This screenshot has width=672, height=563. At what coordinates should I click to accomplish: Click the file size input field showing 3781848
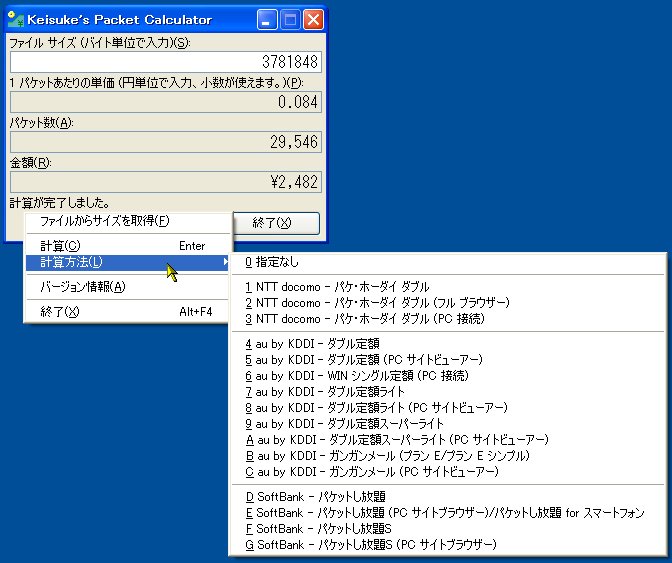[x=166, y=62]
